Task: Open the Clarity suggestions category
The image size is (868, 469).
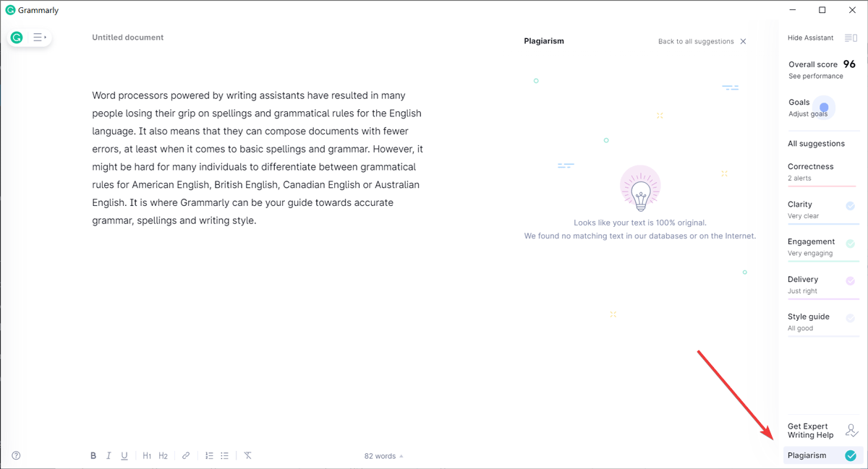Action: (x=811, y=209)
